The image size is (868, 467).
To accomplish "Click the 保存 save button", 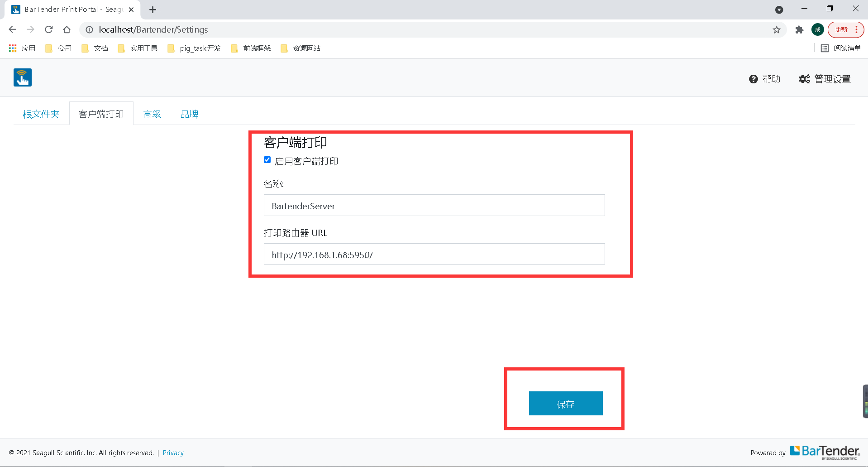I will tap(566, 403).
